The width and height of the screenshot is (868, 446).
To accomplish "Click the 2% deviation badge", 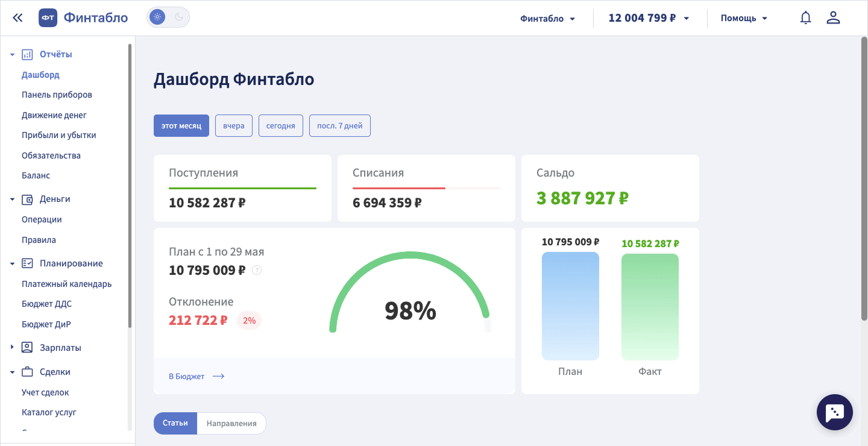I will (x=249, y=321).
